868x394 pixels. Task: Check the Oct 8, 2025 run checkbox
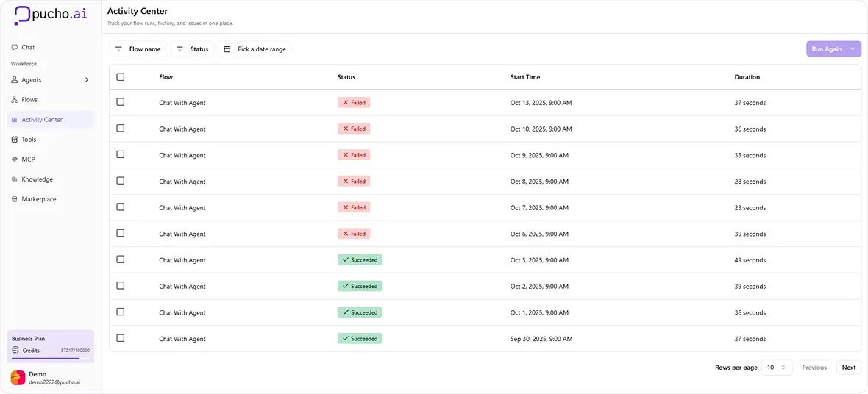(x=121, y=181)
